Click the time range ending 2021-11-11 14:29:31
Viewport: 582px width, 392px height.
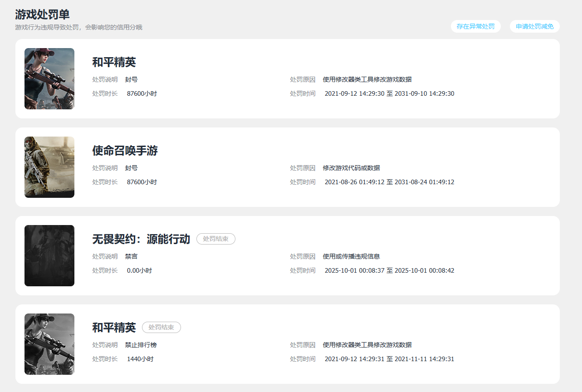point(390,359)
